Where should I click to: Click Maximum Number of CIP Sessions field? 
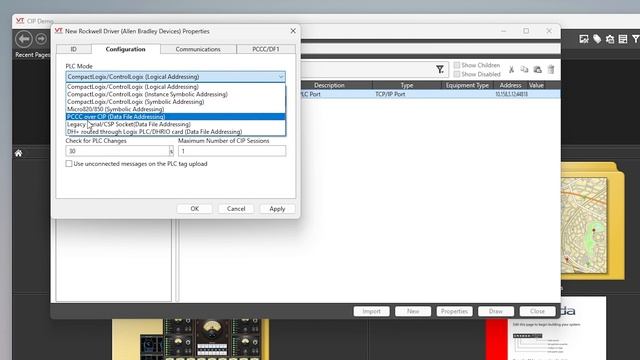pyautogui.click(x=232, y=151)
